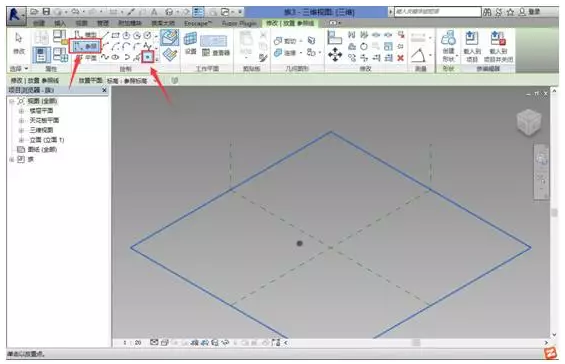Choose the straight Line draw shape

(105, 35)
